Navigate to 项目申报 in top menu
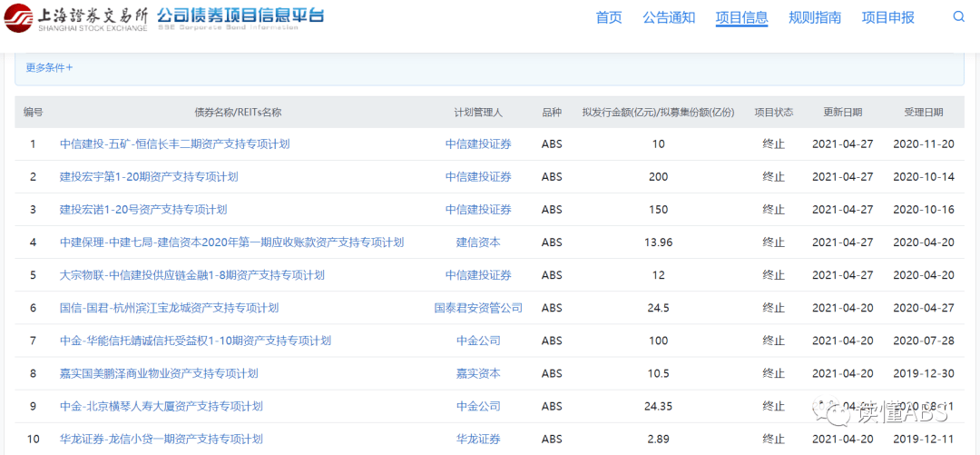The width and height of the screenshot is (980, 455). [887, 17]
